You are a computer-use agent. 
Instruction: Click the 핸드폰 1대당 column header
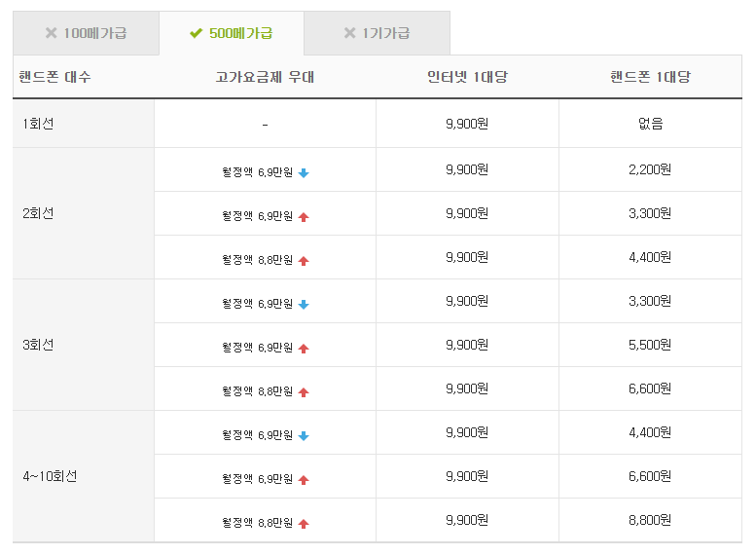[x=650, y=77]
